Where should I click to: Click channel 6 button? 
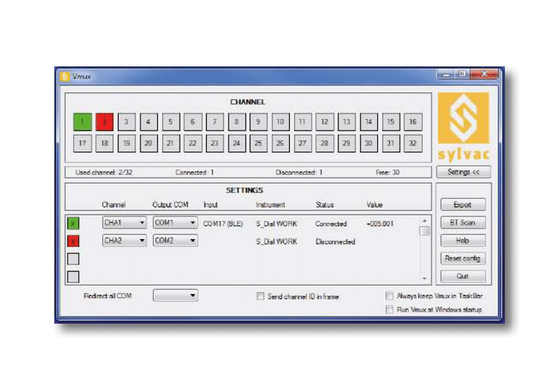(x=193, y=122)
